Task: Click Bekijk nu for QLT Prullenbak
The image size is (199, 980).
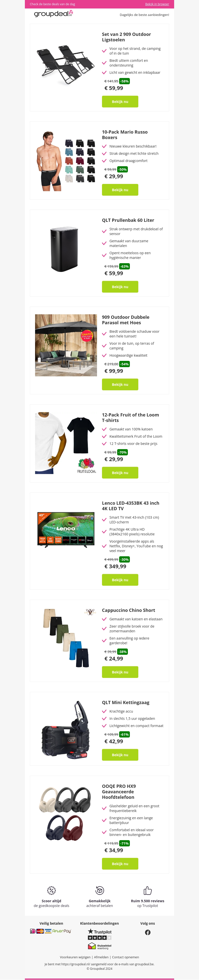Action: pos(120,287)
